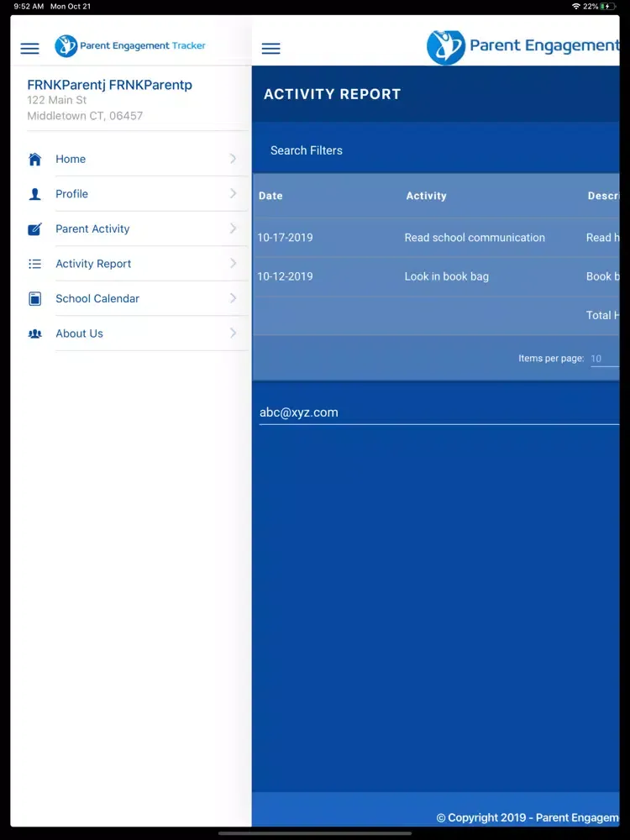Screen dimensions: 630x840
Task: Expand the Parent Activity row chevron
Action: 233,228
